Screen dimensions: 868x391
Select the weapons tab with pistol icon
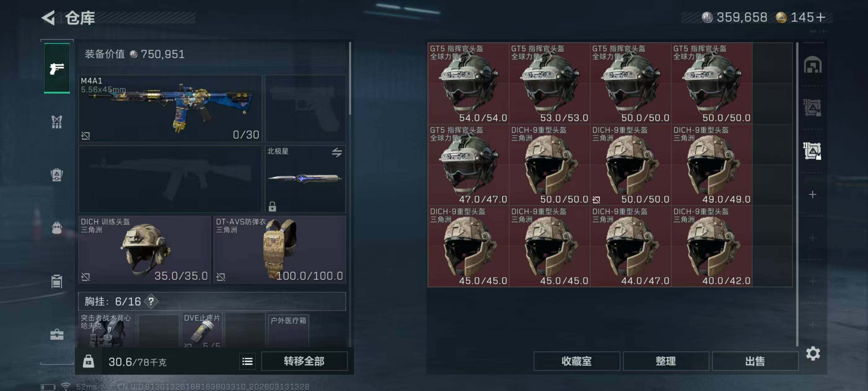[x=57, y=68]
